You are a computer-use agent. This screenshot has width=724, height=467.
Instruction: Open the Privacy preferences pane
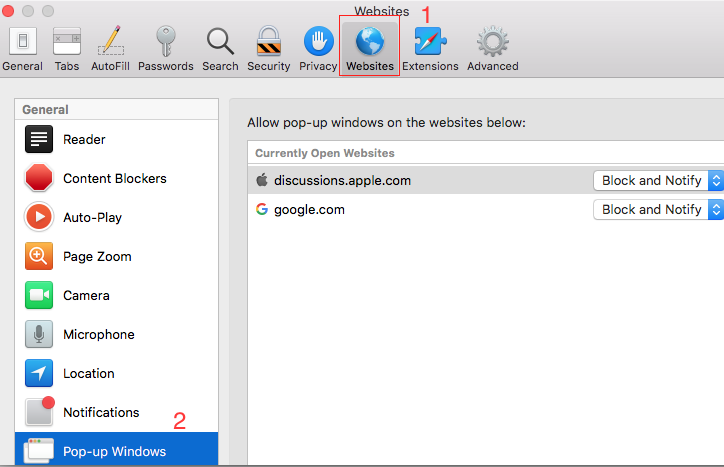318,49
